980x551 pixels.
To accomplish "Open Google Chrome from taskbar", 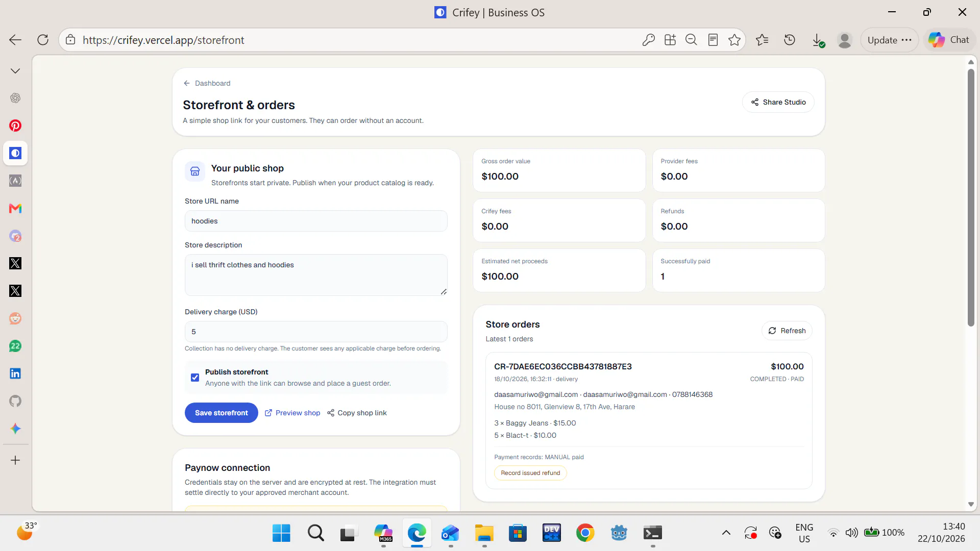I will 585,533.
